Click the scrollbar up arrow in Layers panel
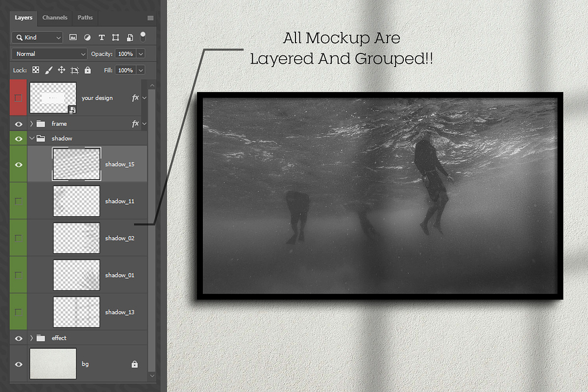Viewport: 588px width, 392px height. coord(151,85)
